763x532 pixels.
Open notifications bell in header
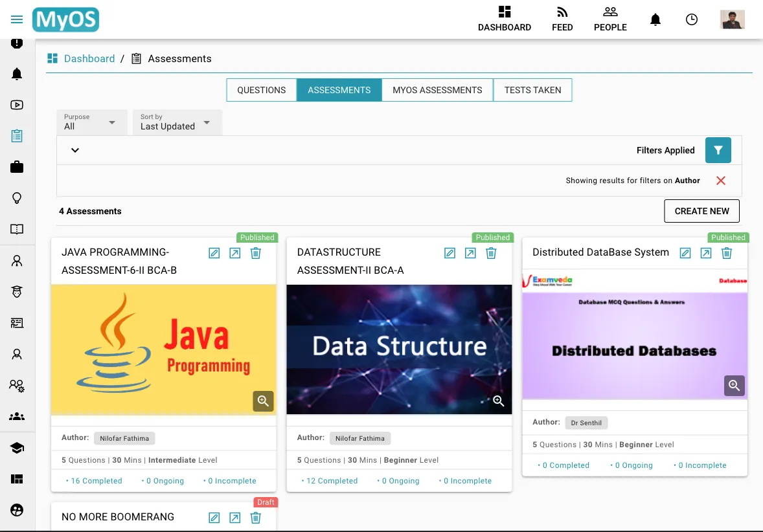tap(655, 19)
